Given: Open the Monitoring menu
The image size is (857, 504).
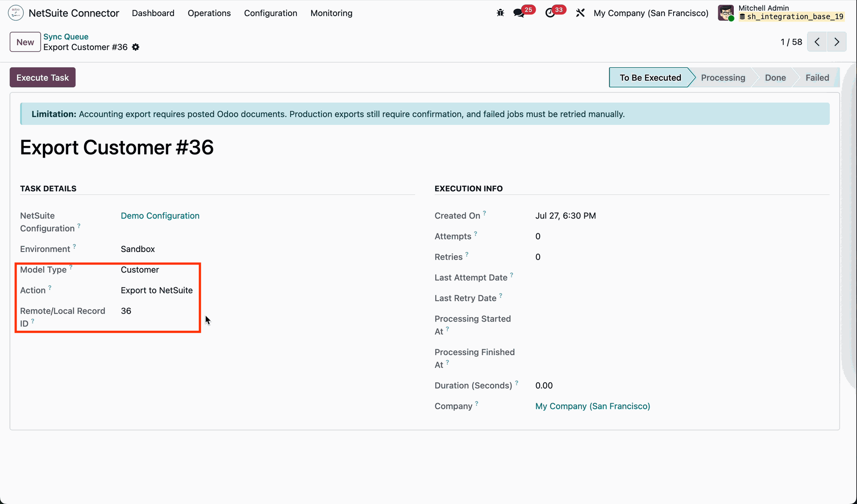Looking at the screenshot, I should [x=332, y=13].
